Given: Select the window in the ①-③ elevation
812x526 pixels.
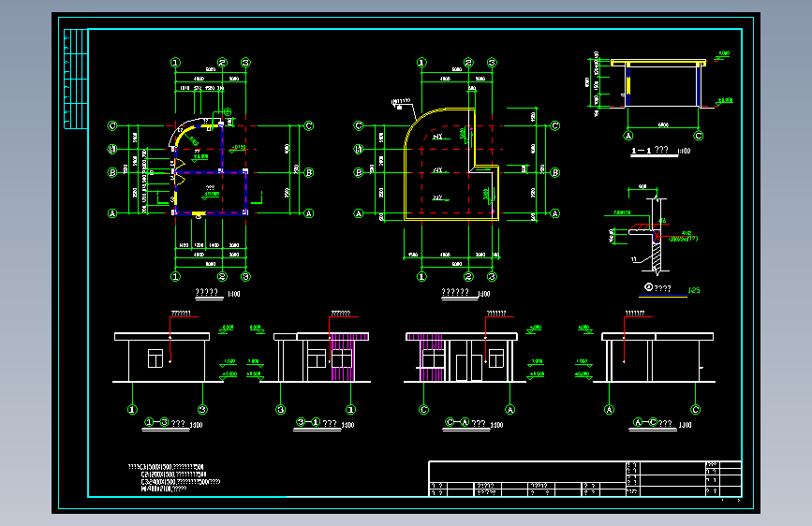Looking at the screenshot, I should point(155,358).
